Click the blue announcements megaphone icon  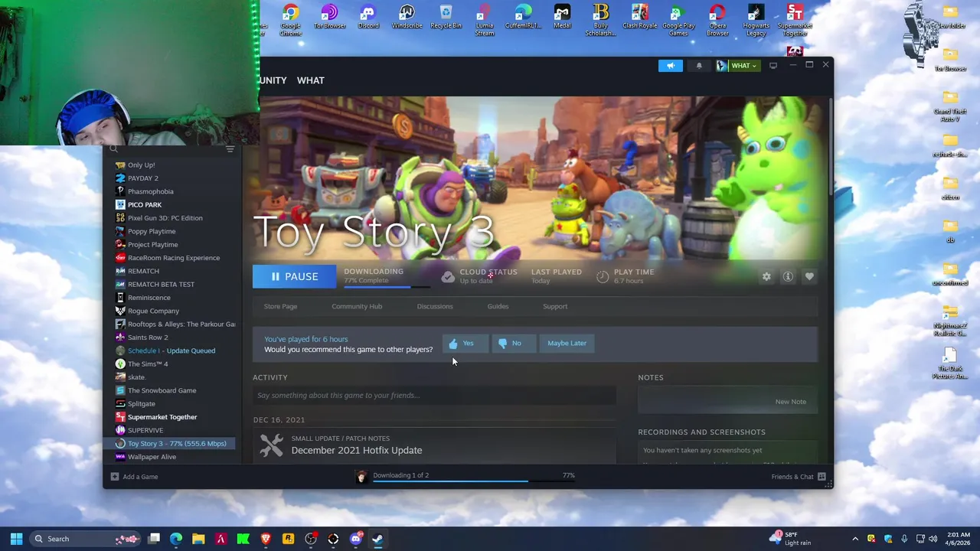coord(671,66)
